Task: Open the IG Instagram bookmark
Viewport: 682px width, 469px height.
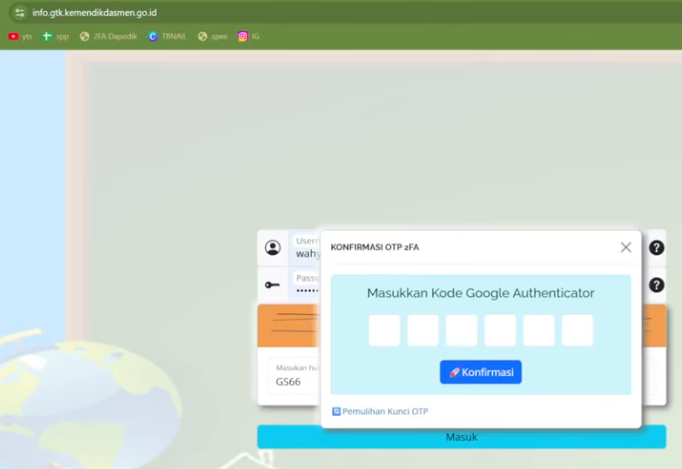Action: (249, 36)
